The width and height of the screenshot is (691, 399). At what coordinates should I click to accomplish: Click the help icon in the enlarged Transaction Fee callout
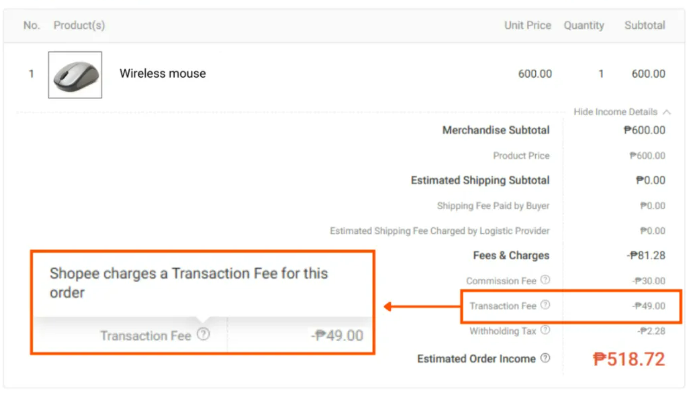[203, 335]
